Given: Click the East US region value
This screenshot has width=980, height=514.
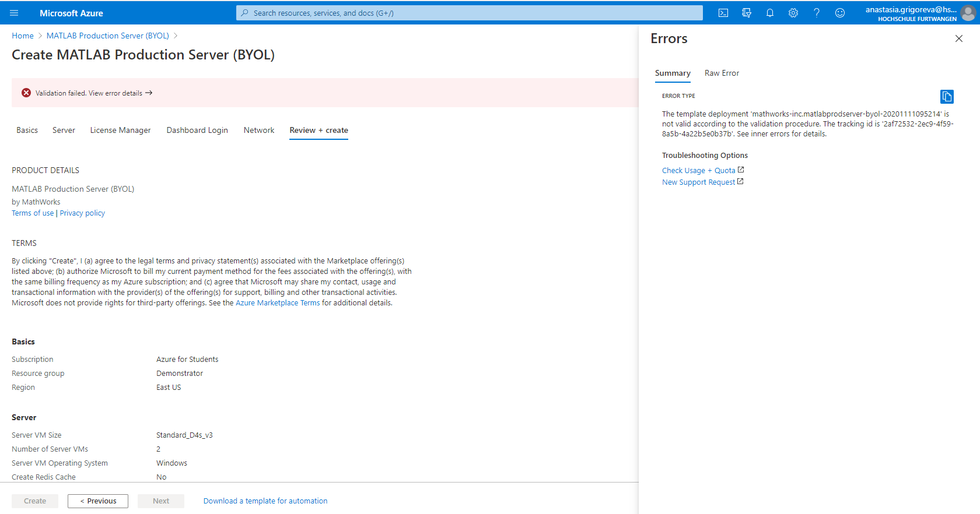Looking at the screenshot, I should [x=169, y=387].
